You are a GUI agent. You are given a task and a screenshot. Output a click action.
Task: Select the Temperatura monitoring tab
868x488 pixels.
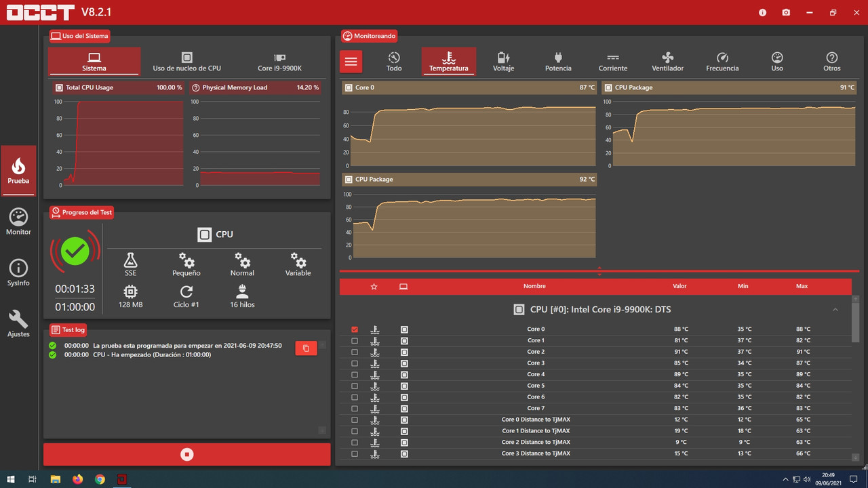[x=448, y=61]
